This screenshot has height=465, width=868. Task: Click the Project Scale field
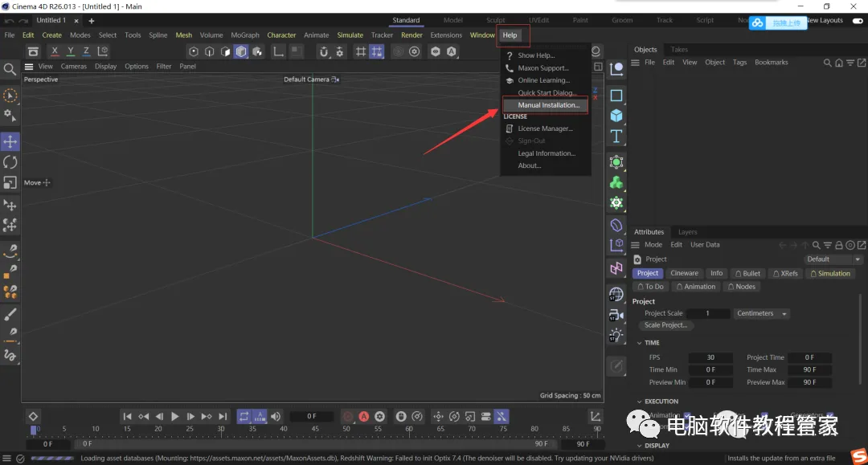(x=707, y=313)
